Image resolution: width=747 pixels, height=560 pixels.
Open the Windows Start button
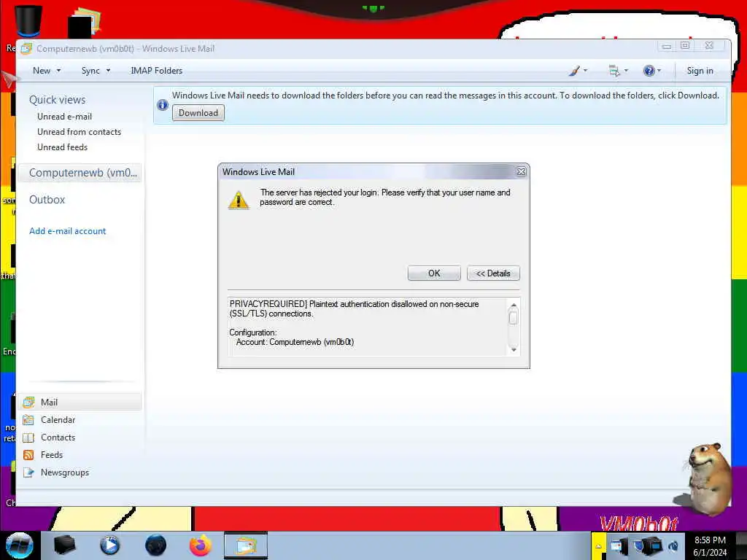click(20, 545)
